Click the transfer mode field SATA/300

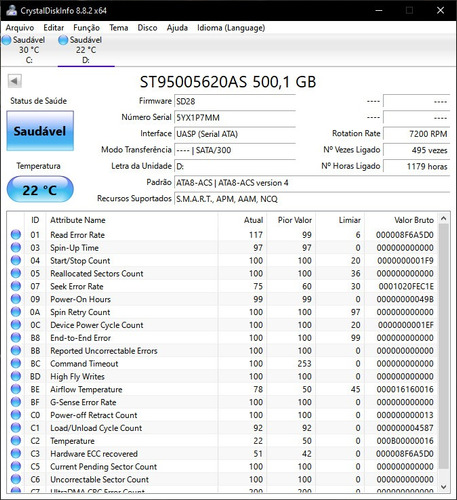pos(235,150)
